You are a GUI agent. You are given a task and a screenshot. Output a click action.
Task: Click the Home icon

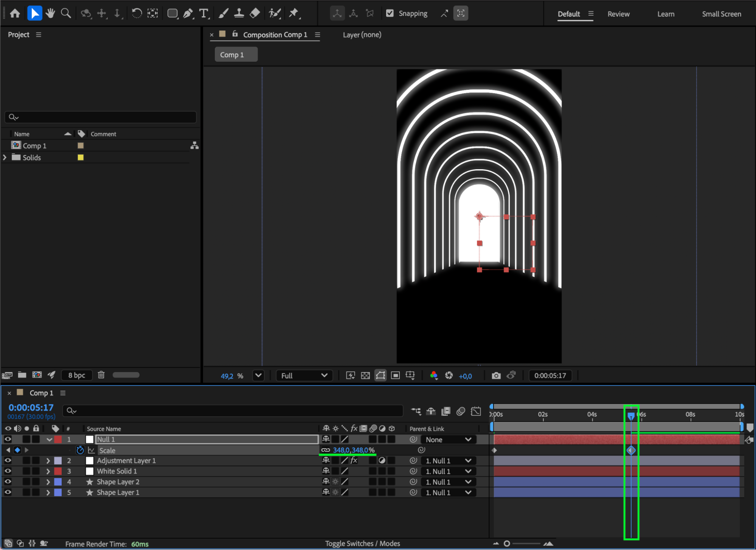tap(15, 14)
